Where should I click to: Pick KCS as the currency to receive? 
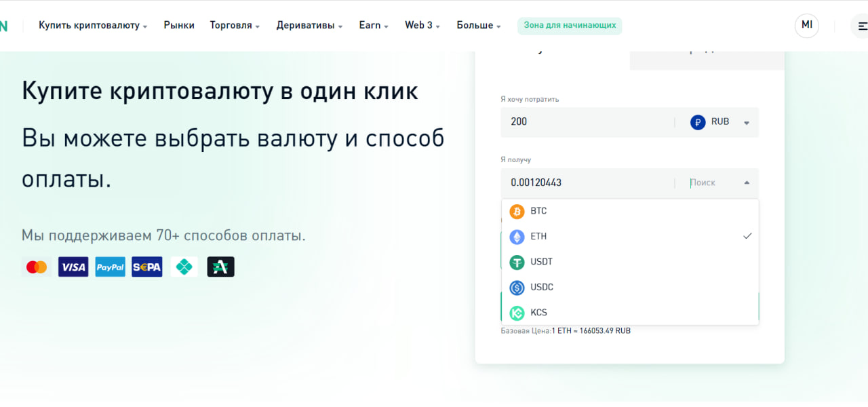[538, 312]
